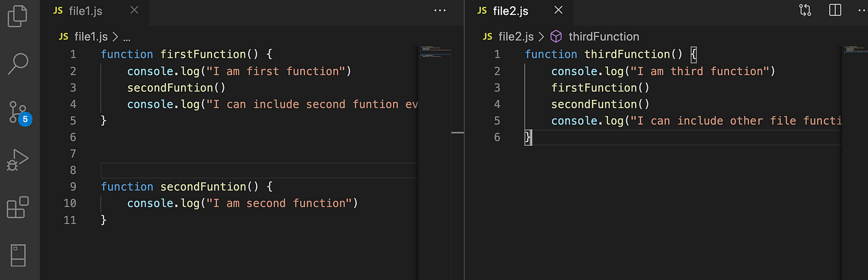The width and height of the screenshot is (868, 280).
Task: Click line number 6 in file2.js
Action: click(x=497, y=137)
